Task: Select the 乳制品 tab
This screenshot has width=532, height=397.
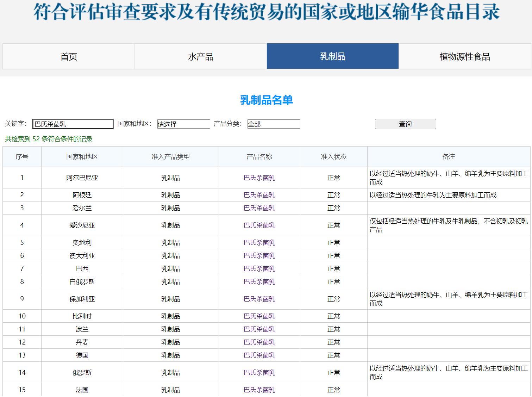Action: click(x=332, y=56)
